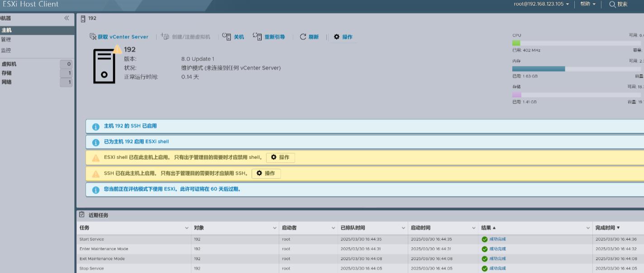Image resolution: width=644 pixels, height=273 pixels.
Task: Open the 任务 column filter dropdown
Action: pyautogui.click(x=187, y=228)
